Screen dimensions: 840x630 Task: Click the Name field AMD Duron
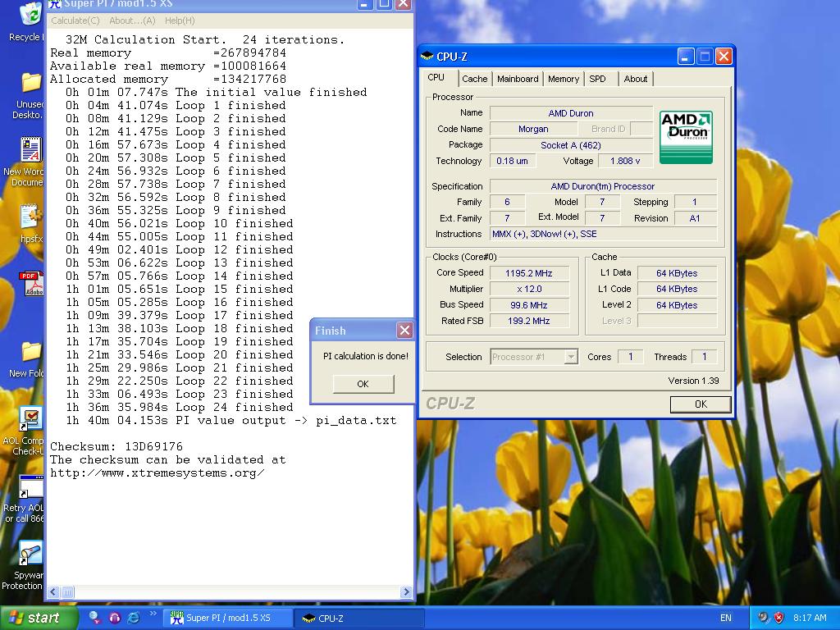571,113
